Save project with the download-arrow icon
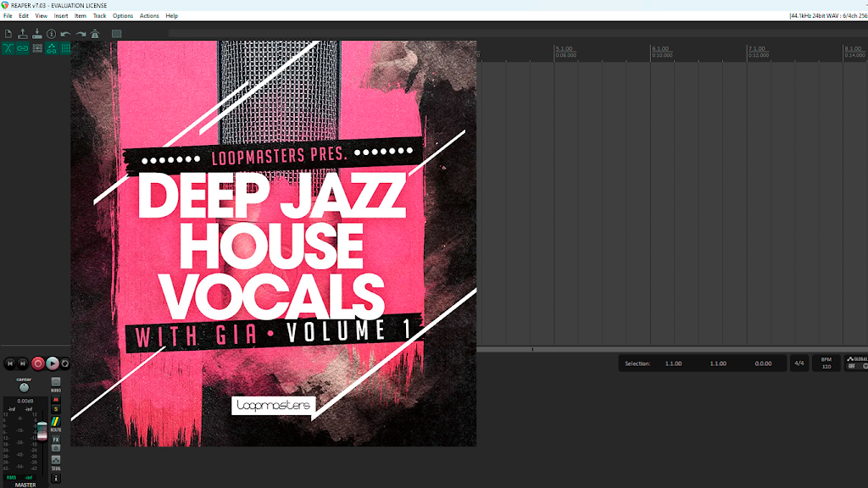The height and width of the screenshot is (488, 868). pos(37,34)
